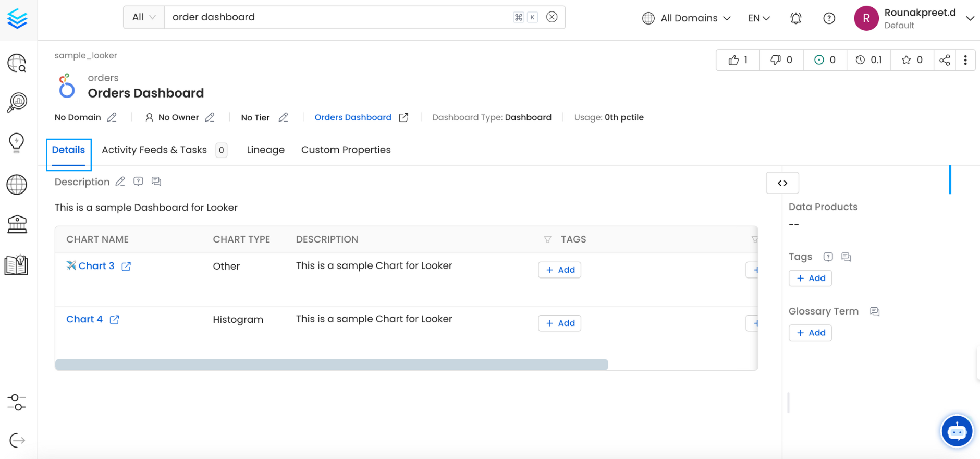Edit the owner pencil icon
The width and height of the screenshot is (980, 459).
pyautogui.click(x=210, y=117)
